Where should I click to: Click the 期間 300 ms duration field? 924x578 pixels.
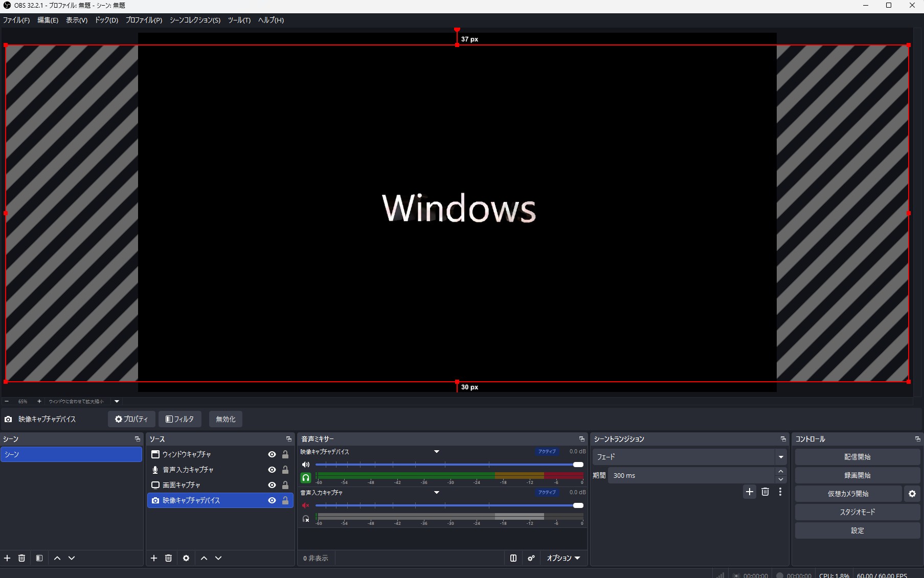click(x=691, y=475)
